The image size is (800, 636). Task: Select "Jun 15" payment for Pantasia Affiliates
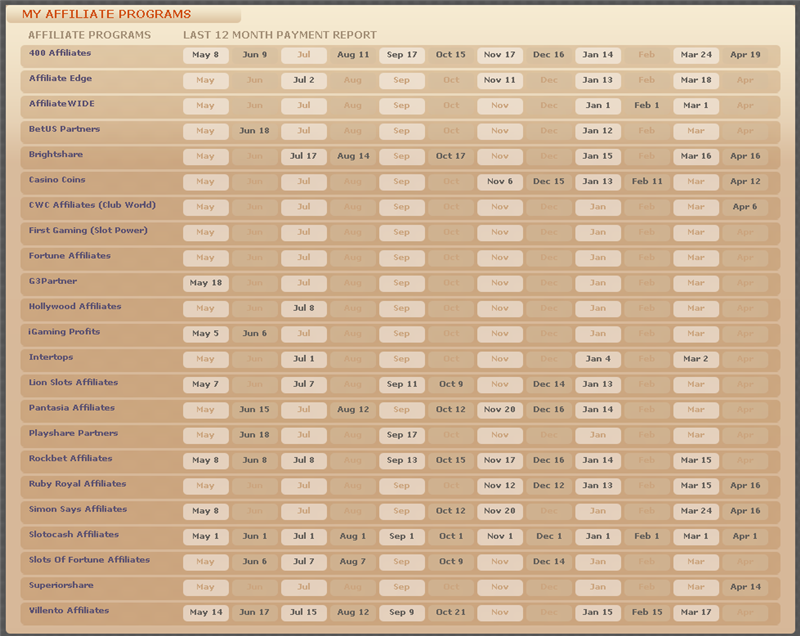tap(255, 410)
